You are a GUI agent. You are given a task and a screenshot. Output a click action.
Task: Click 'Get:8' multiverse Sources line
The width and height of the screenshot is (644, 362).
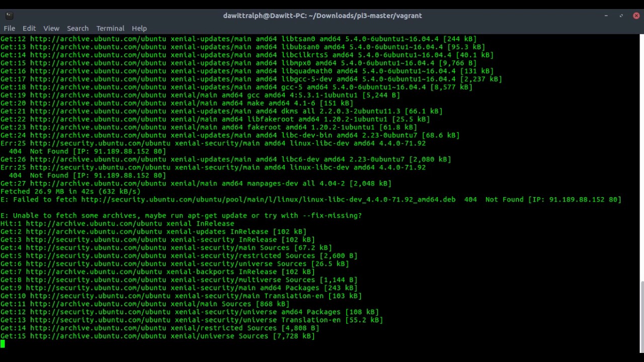(179, 280)
